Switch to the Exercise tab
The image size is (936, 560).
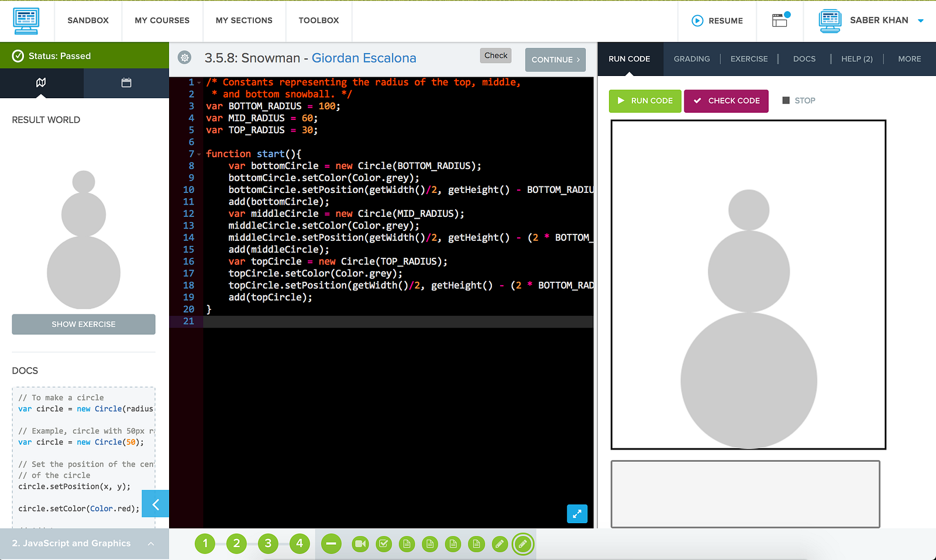pos(749,59)
